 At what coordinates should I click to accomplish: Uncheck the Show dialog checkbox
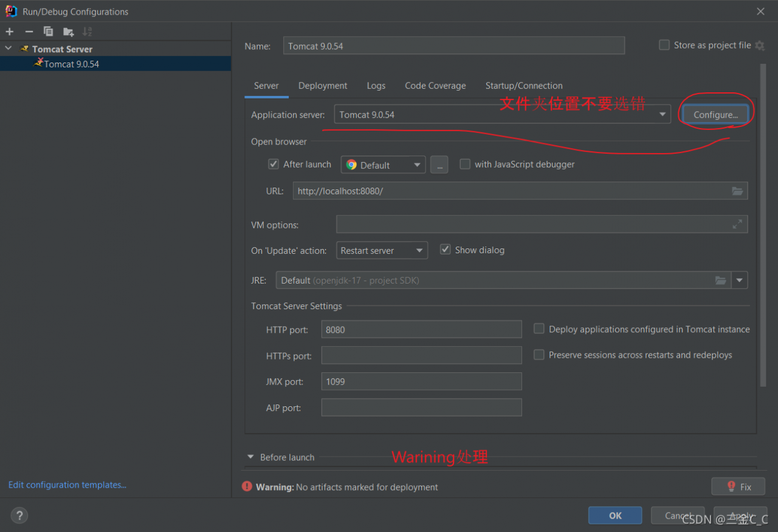445,250
